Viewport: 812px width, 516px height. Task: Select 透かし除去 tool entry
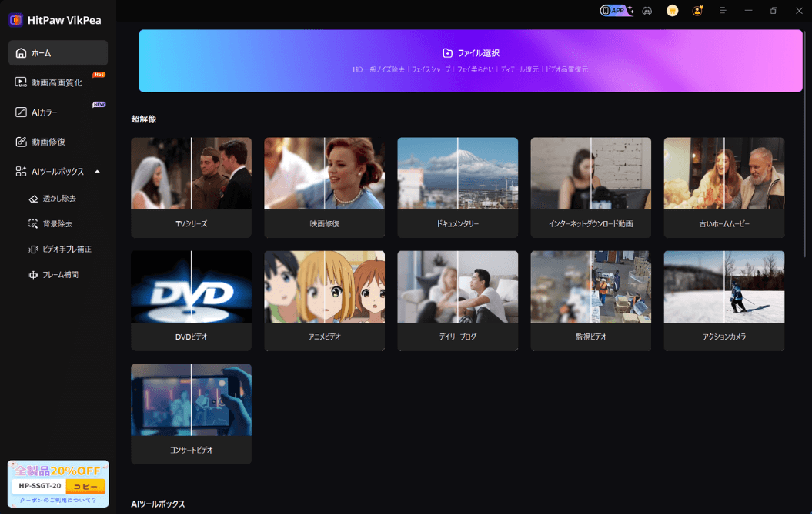(x=58, y=199)
